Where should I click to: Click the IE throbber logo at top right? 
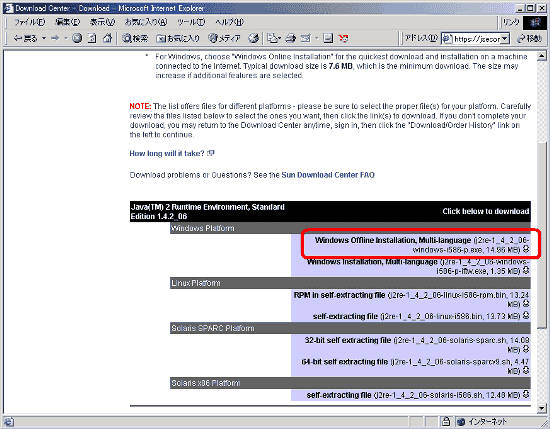point(535,22)
